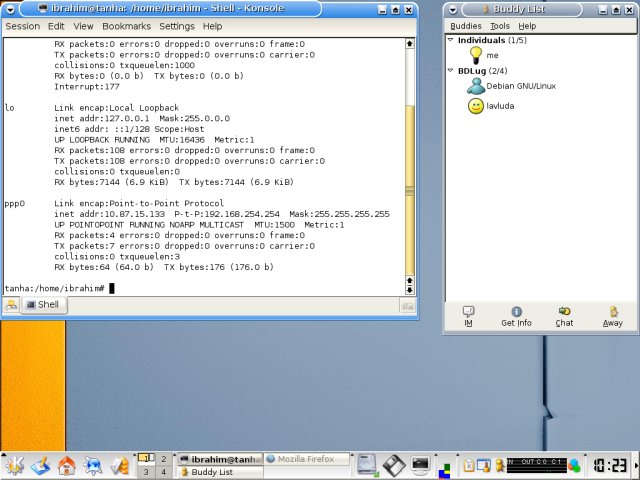The height and width of the screenshot is (480, 640).
Task: Click Konsole window title bar text
Action: 167,8
